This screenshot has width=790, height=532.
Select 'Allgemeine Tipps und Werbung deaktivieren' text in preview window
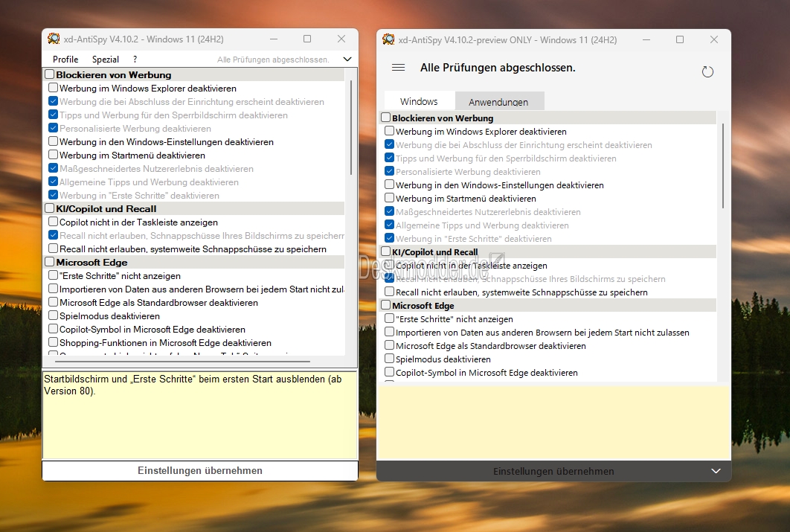point(482,225)
